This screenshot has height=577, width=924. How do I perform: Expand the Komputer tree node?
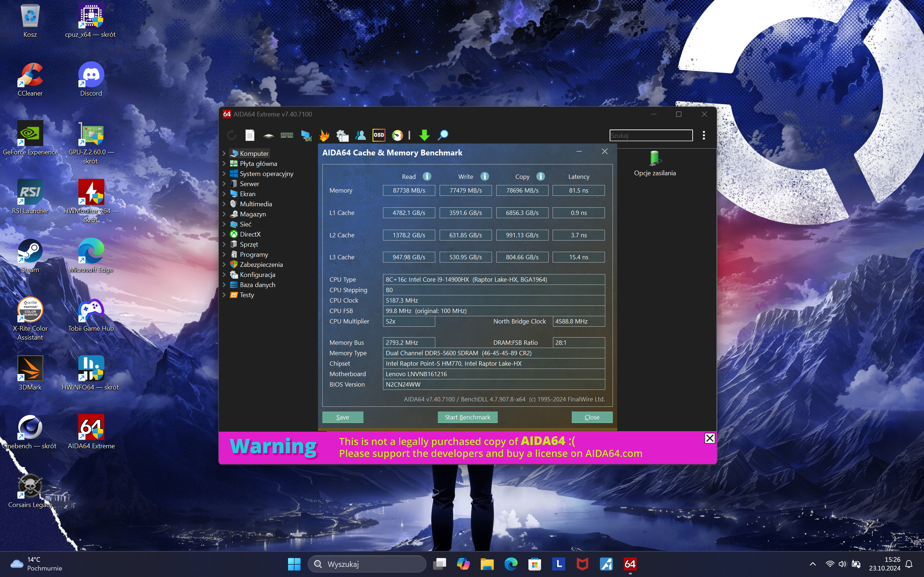click(x=224, y=153)
